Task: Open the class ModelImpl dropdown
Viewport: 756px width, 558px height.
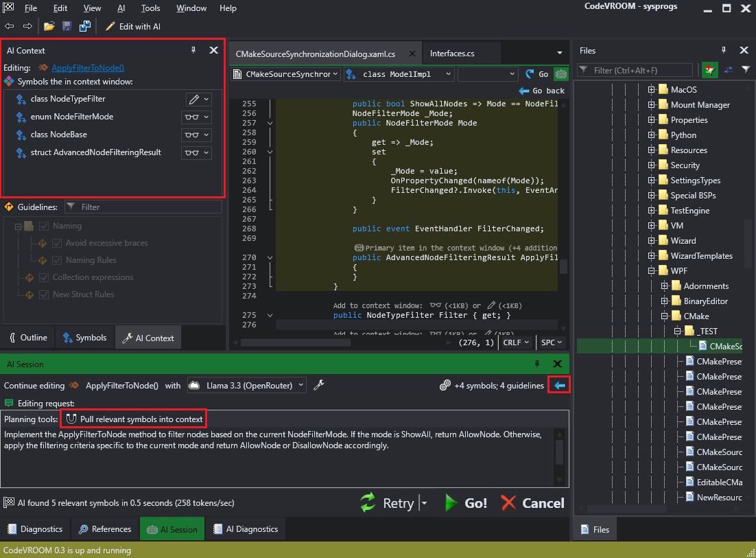Action: pyautogui.click(x=399, y=74)
